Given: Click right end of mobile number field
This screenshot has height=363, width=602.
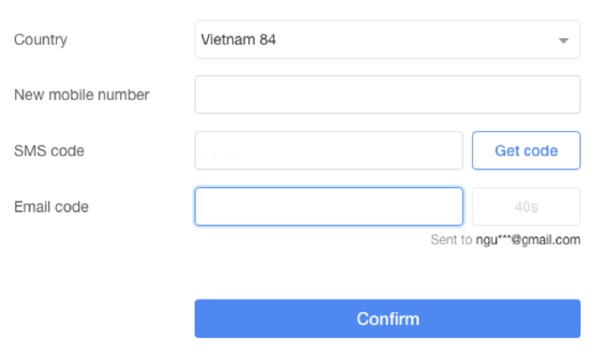Looking at the screenshot, I should point(564,94).
